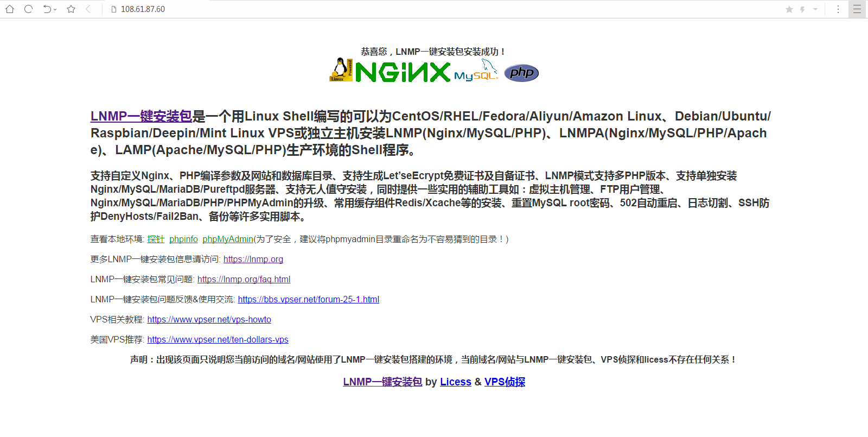Open bbs.vpser.net forum-25-1 link
Image resolution: width=868 pixels, height=437 pixels.
click(309, 300)
